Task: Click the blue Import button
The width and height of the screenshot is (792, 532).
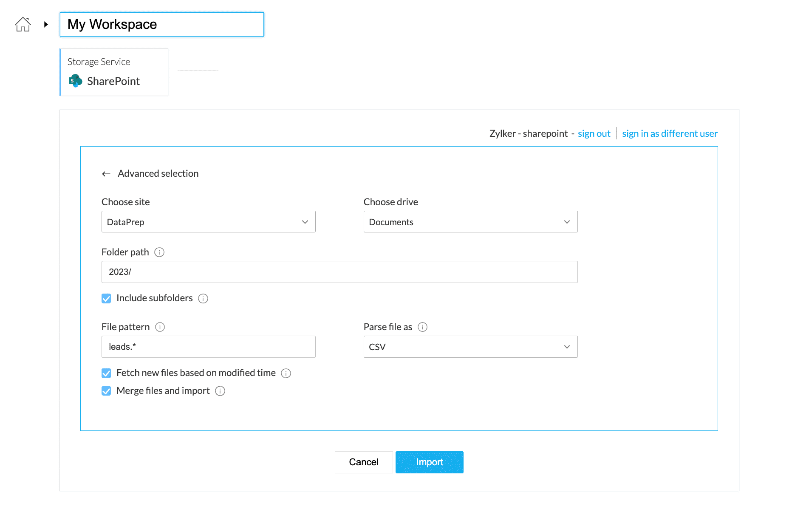Action: tap(429, 462)
